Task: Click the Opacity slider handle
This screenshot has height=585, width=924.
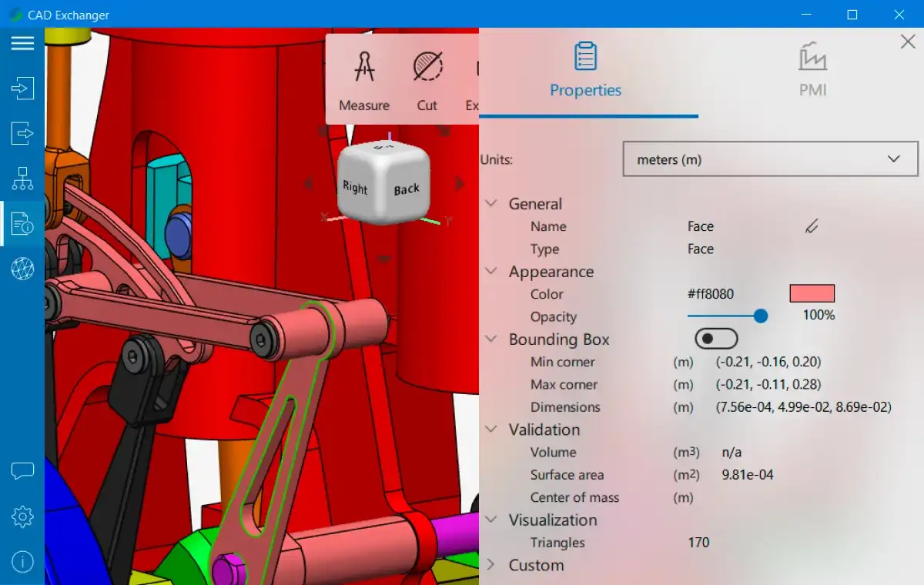Action: [761, 316]
